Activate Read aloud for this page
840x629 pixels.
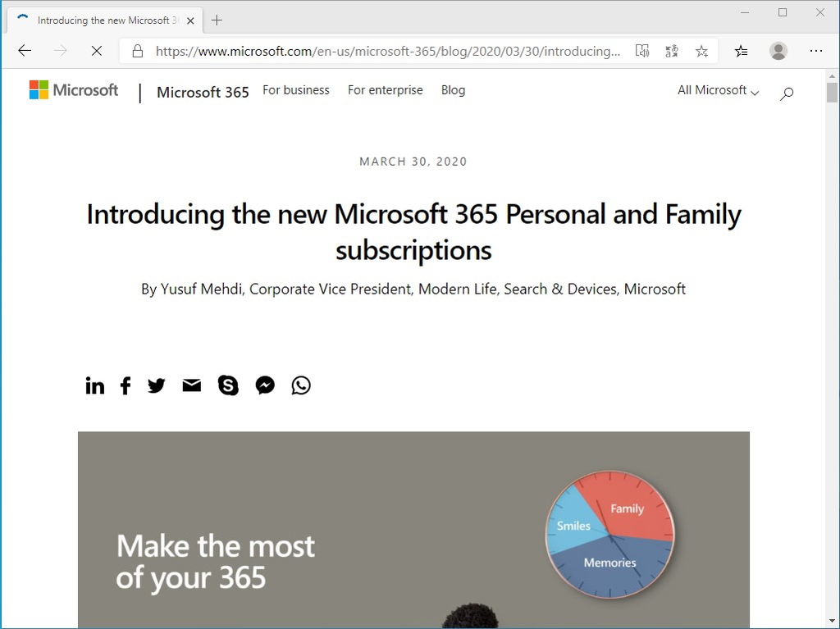pos(642,51)
